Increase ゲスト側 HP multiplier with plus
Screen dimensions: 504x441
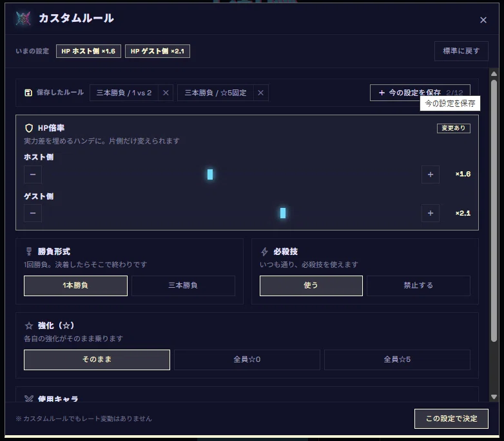click(431, 213)
